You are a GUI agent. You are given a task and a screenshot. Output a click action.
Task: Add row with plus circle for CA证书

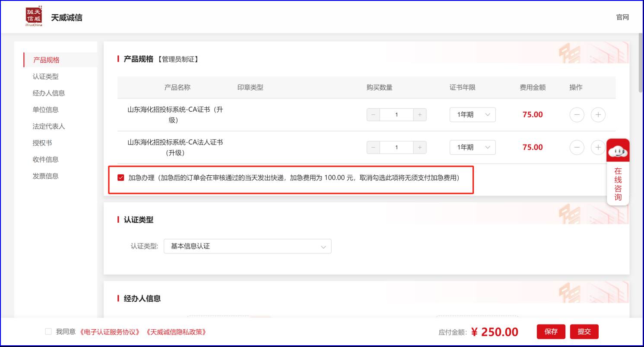coord(598,115)
